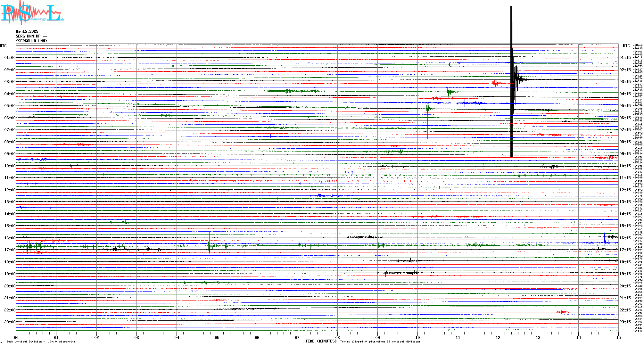
Task: Select the 16:00 hour marker on left
Action: click(x=10, y=238)
